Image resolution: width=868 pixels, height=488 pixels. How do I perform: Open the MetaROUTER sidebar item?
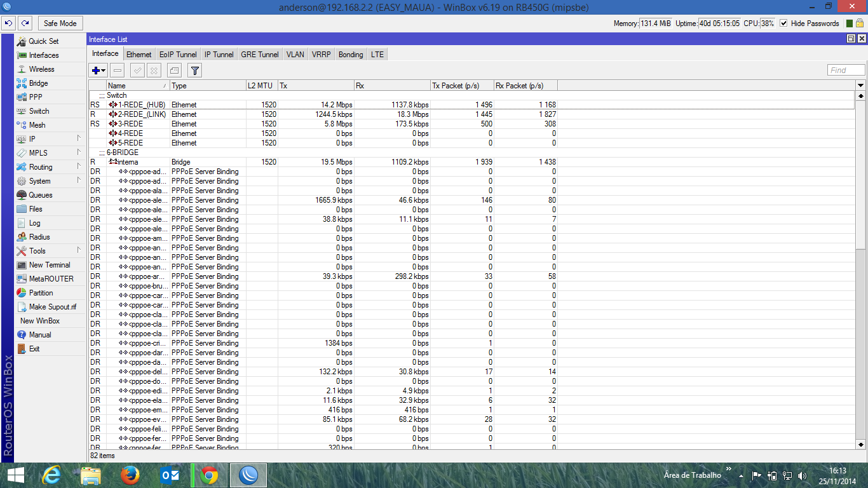[x=50, y=279]
